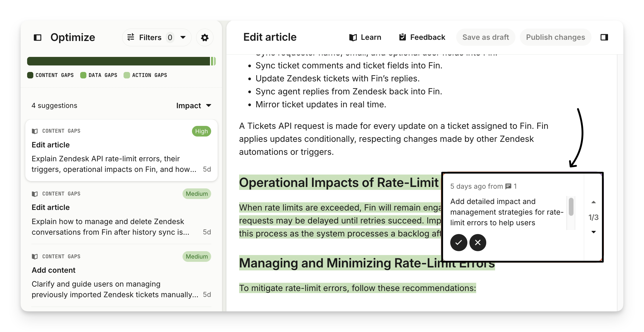Image resolution: width=644 pixels, height=332 pixels.
Task: Toggle Action Gaps legend swatch
Action: [127, 75]
